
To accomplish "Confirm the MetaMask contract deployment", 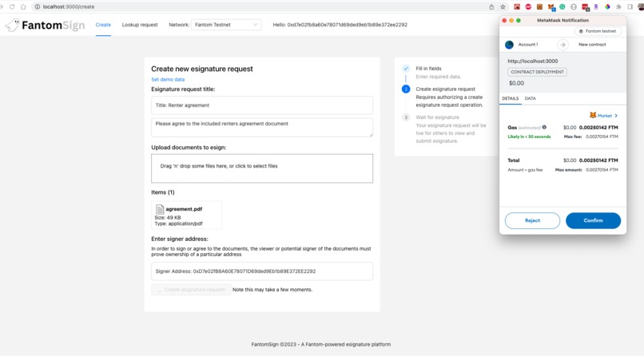I will point(593,220).
